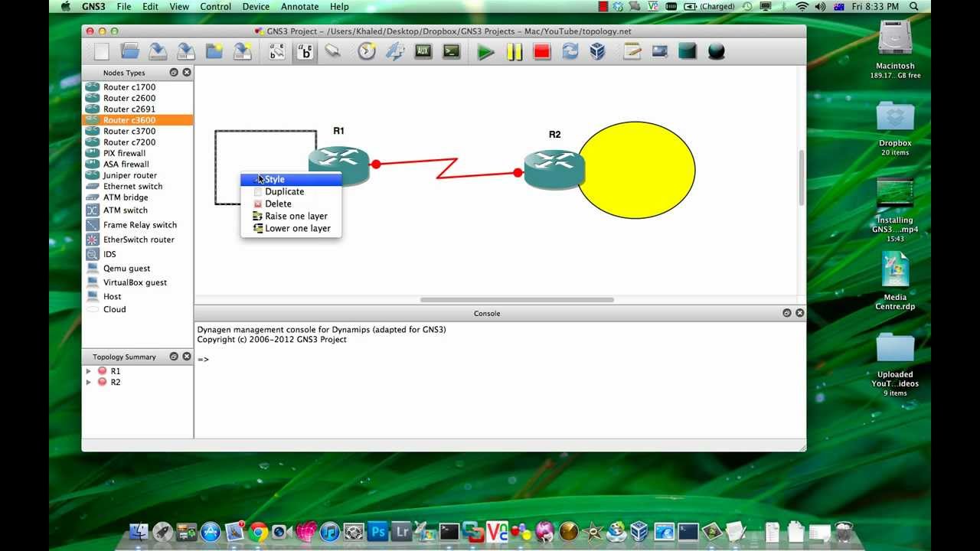Click the Import/Export startup configs icon

[395, 51]
